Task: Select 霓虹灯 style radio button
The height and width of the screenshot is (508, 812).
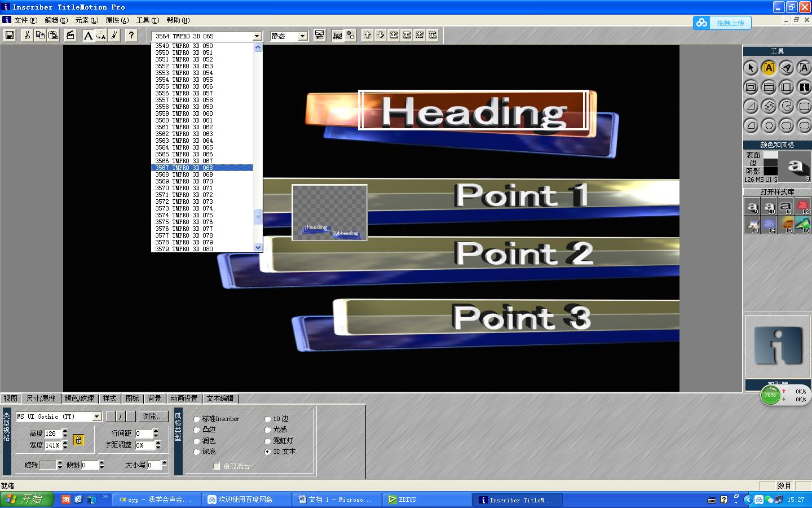Action: click(x=268, y=441)
